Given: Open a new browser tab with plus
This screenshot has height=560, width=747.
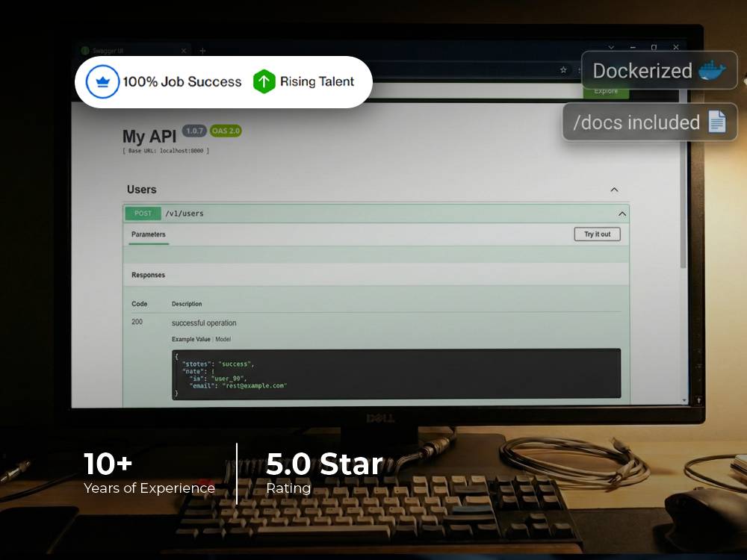Looking at the screenshot, I should coord(202,51).
